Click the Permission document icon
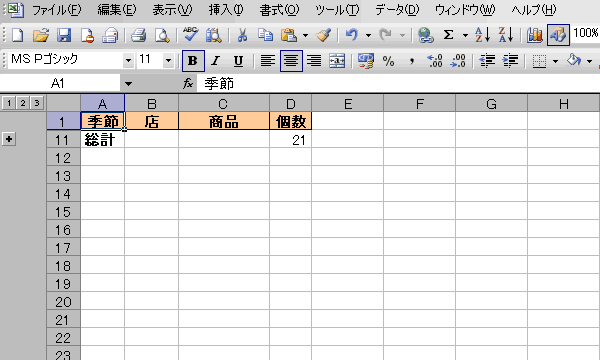This screenshot has width=600, height=360. [x=87, y=35]
